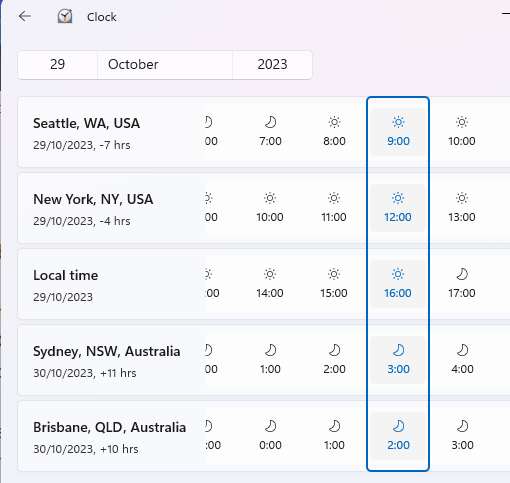Open the month picker showing October
Screen dimensions: 510x483
(x=165, y=65)
